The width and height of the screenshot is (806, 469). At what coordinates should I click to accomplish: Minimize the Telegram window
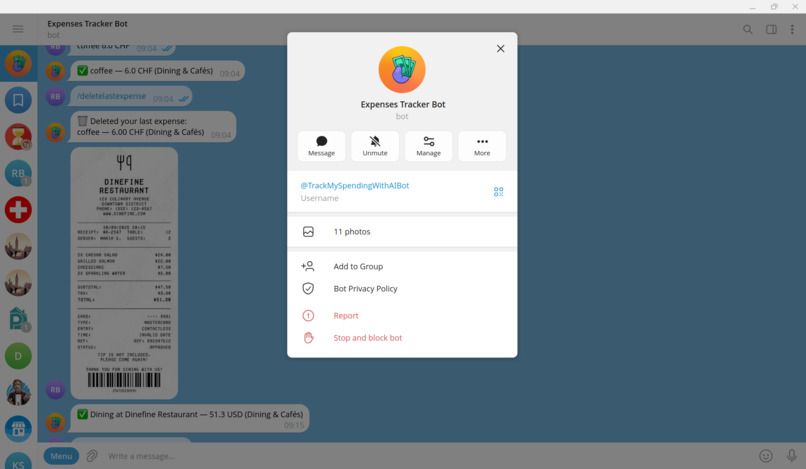tap(753, 7)
